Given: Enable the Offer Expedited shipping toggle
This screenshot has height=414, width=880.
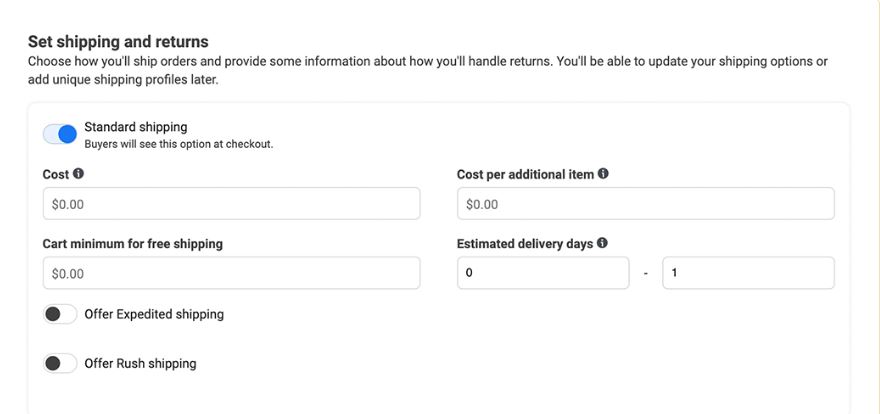Looking at the screenshot, I should click(60, 315).
